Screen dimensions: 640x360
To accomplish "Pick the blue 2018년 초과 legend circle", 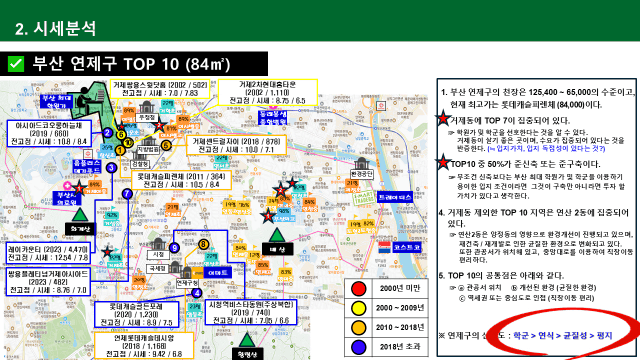I will [358, 347].
